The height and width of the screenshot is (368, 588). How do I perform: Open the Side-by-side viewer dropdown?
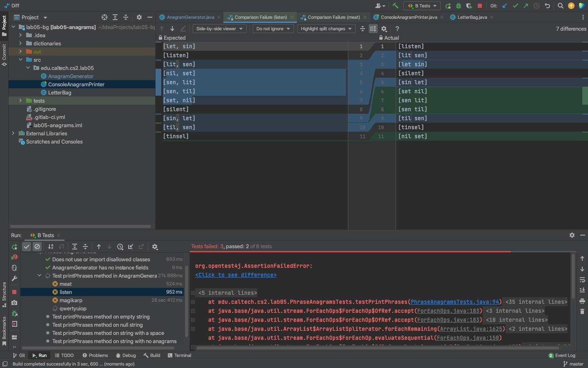point(219,29)
